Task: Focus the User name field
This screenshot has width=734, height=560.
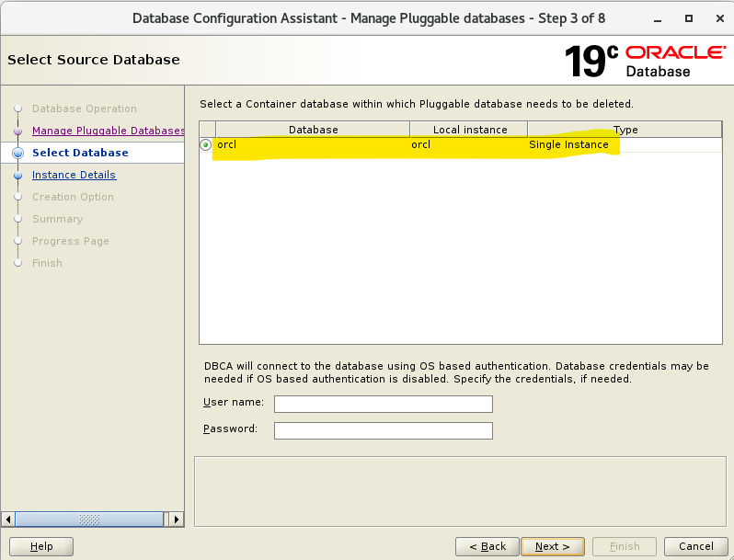Action: click(x=384, y=405)
